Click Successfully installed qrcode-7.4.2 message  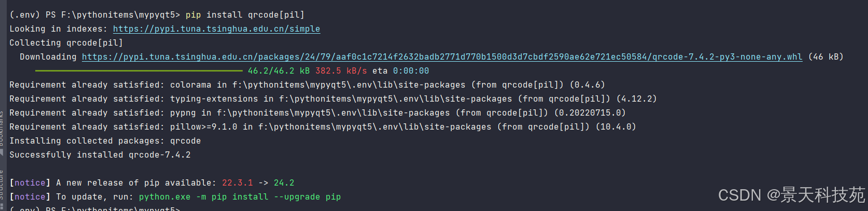(100, 155)
